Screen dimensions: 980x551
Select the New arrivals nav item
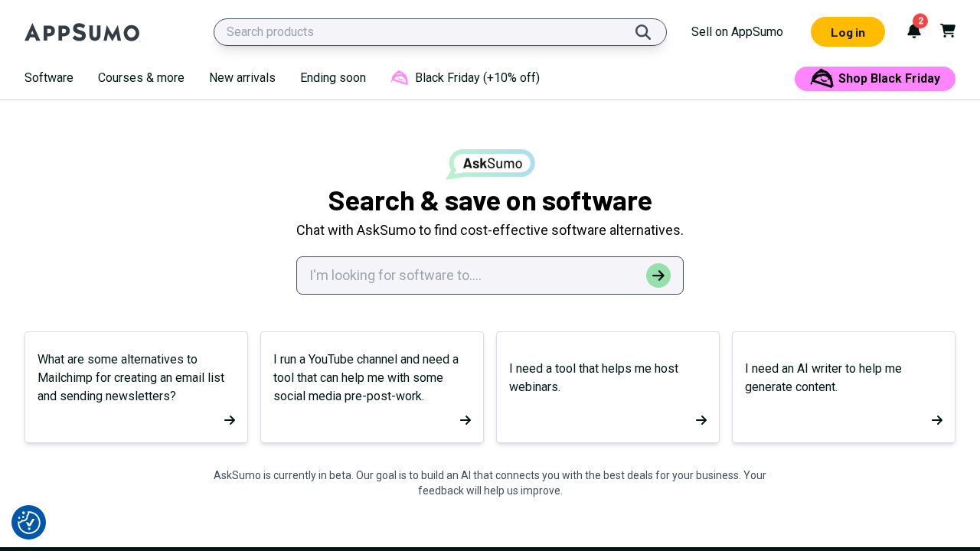coord(242,77)
